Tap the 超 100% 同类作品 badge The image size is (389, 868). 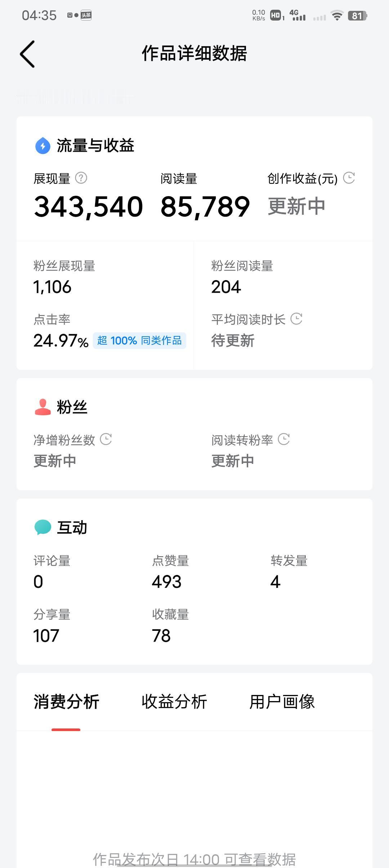[139, 341]
